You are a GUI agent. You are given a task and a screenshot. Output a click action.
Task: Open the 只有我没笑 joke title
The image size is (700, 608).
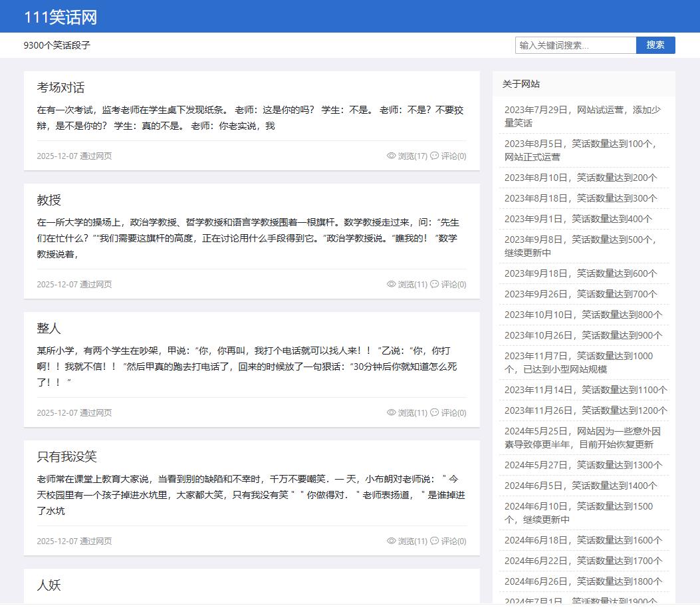(x=66, y=457)
